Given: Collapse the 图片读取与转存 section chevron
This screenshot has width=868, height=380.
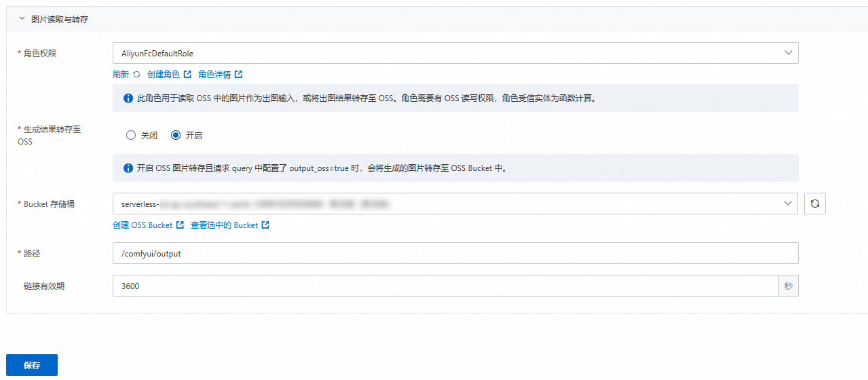Looking at the screenshot, I should tap(22, 19).
